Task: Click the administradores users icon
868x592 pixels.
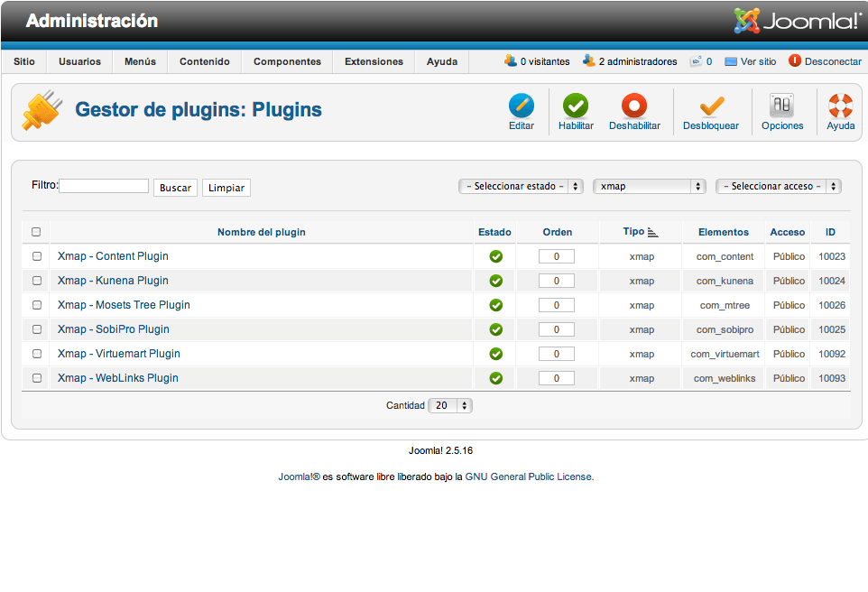Action: pyautogui.click(x=589, y=60)
